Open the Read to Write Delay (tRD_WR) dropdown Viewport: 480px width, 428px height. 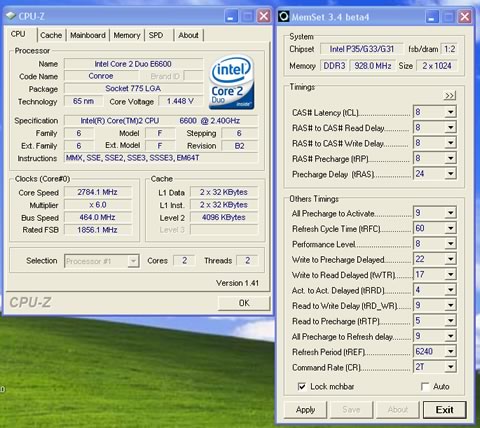pos(450,305)
